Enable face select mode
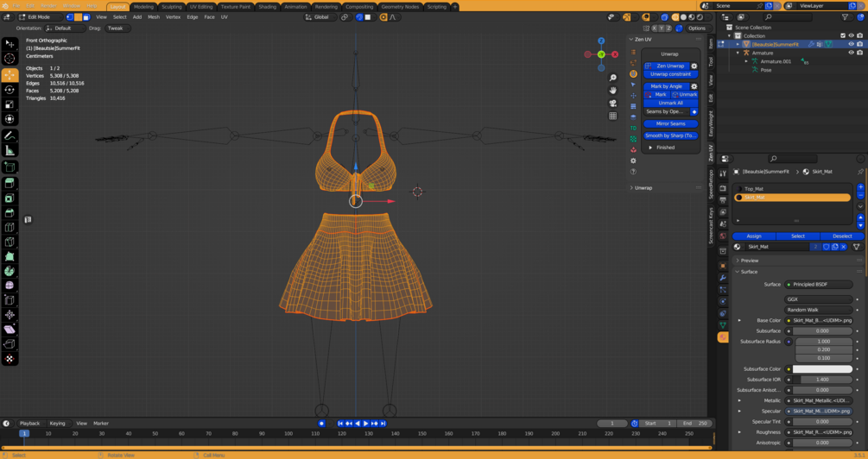This screenshot has width=868, height=459. 86,17
